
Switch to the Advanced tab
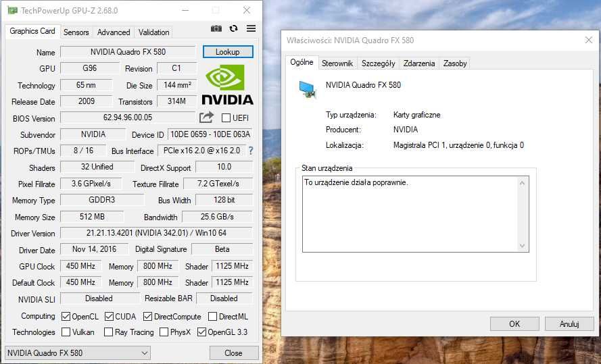114,32
